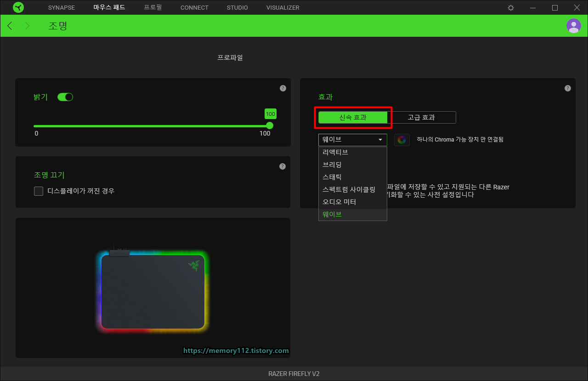This screenshot has height=381, width=588.
Task: Minimize the Synapse window
Action: tap(533, 8)
